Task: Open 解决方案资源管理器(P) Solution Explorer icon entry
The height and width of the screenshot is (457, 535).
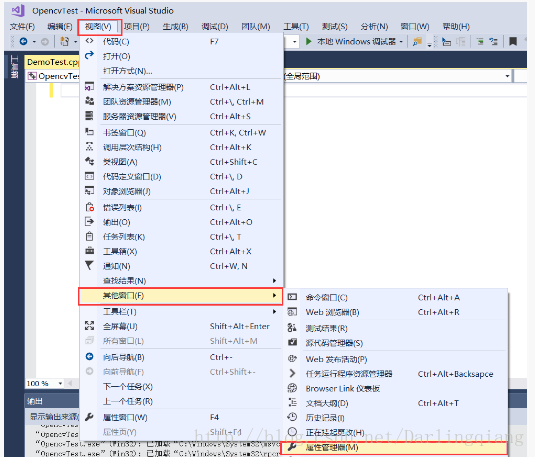Action: coord(181,87)
